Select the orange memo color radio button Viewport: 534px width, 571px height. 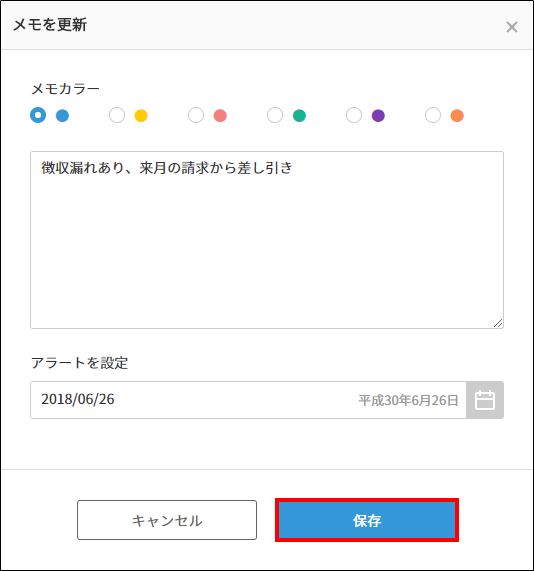click(433, 115)
